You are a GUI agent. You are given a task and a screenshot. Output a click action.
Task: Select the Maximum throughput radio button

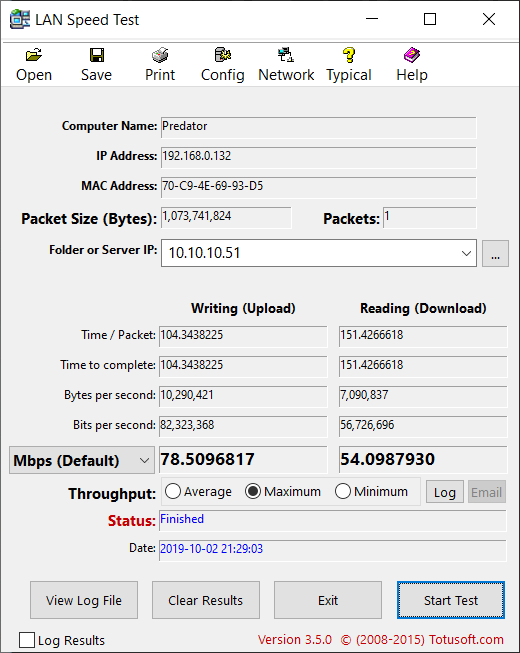(253, 491)
